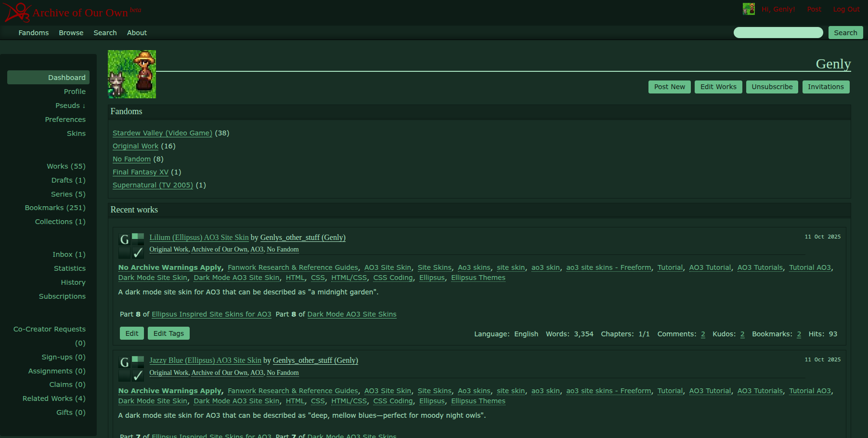Click the AO3 logo icon
Image resolution: width=868 pixels, height=438 pixels.
(x=17, y=12)
